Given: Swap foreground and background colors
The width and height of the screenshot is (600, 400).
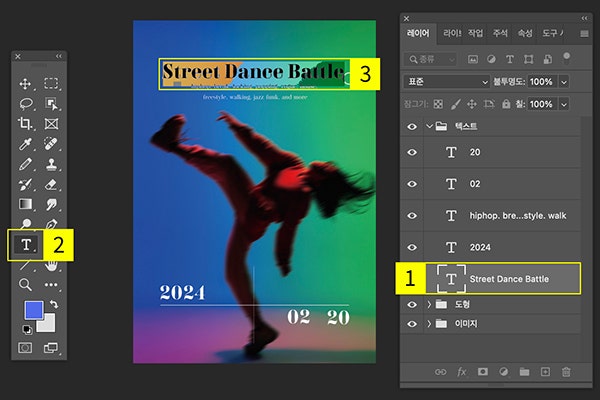Looking at the screenshot, I should click(54, 304).
